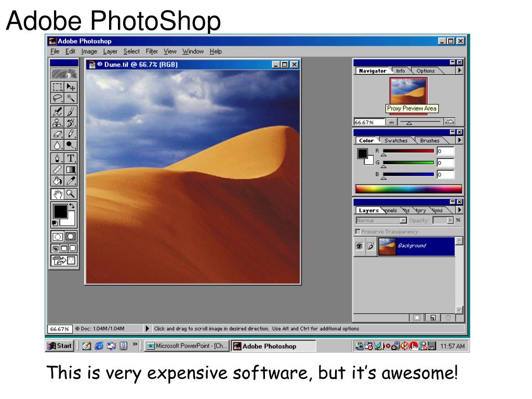Open the Normal blend mode dropdown
Viewport: 532px width, 399px height.
tap(381, 220)
